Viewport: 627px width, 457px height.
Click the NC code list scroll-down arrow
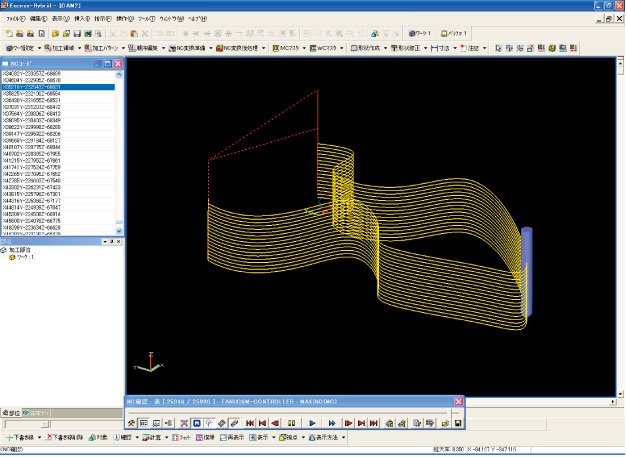pyautogui.click(x=119, y=229)
